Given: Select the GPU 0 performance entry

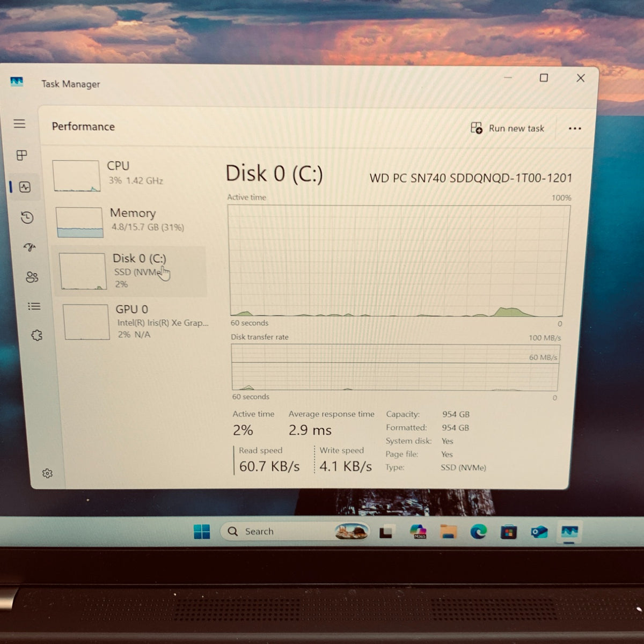Looking at the screenshot, I should coord(134,321).
